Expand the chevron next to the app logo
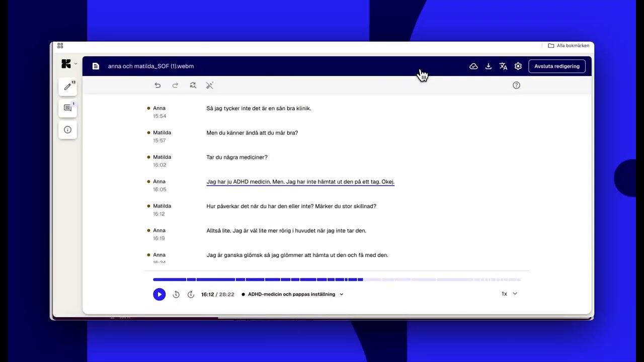 coord(76,64)
